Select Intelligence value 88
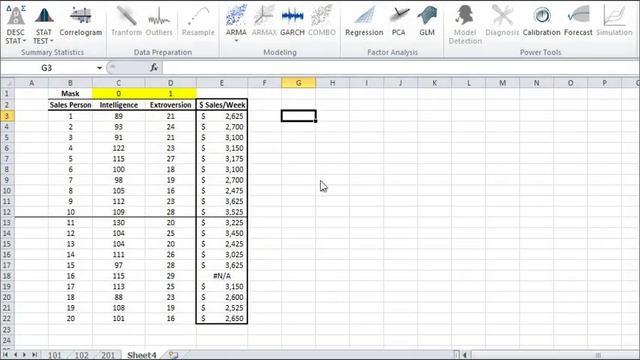The width and height of the screenshot is (640, 360). (118, 297)
